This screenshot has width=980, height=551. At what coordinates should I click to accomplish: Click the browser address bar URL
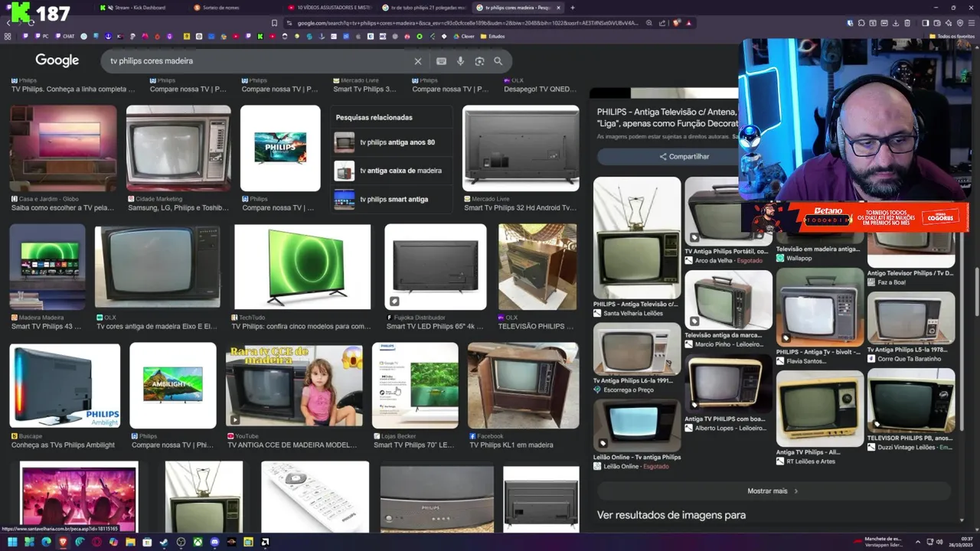click(x=467, y=23)
